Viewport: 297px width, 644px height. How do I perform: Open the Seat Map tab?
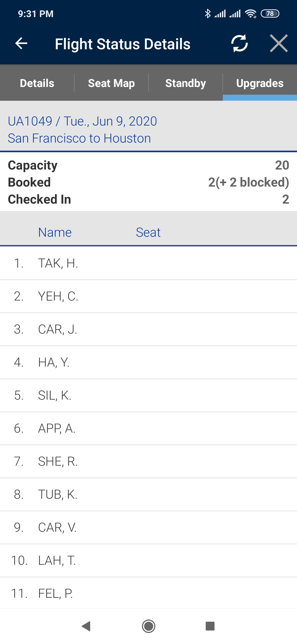coord(111,83)
